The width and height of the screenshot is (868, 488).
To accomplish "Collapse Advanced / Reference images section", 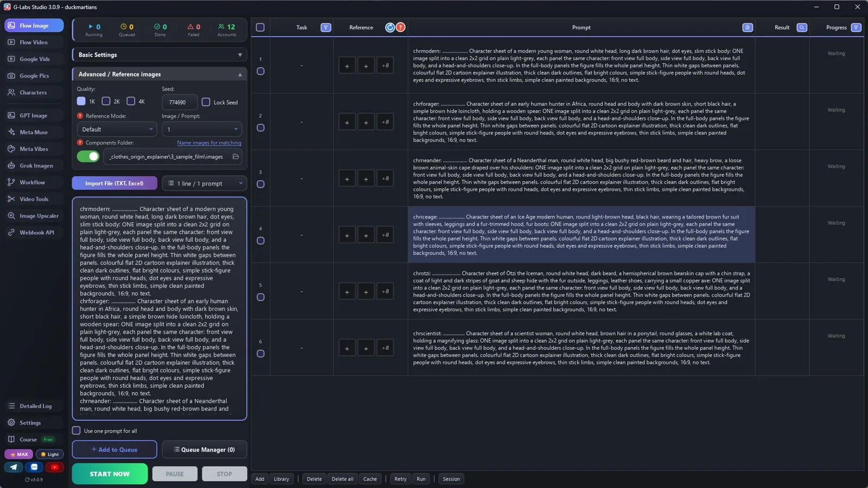I will pyautogui.click(x=159, y=74).
